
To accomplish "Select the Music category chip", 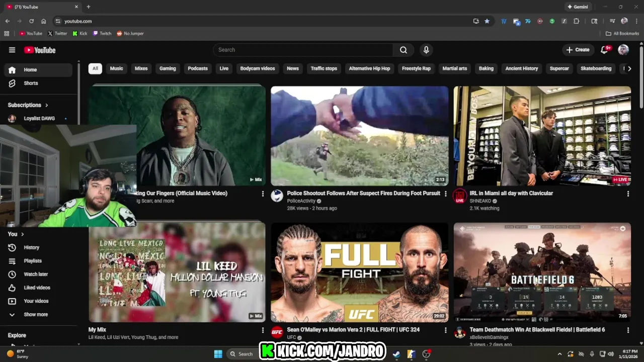I will pos(117,68).
